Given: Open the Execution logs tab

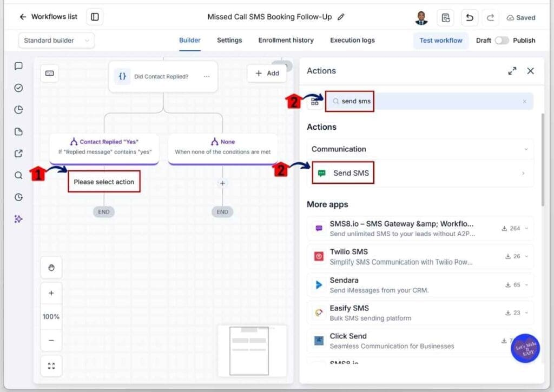Looking at the screenshot, I should [352, 40].
